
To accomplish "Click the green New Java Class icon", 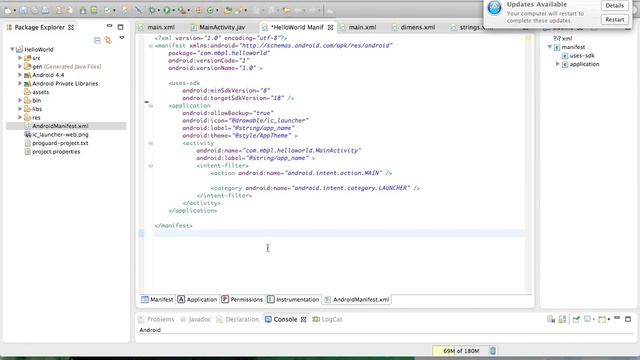I will pos(210,10).
